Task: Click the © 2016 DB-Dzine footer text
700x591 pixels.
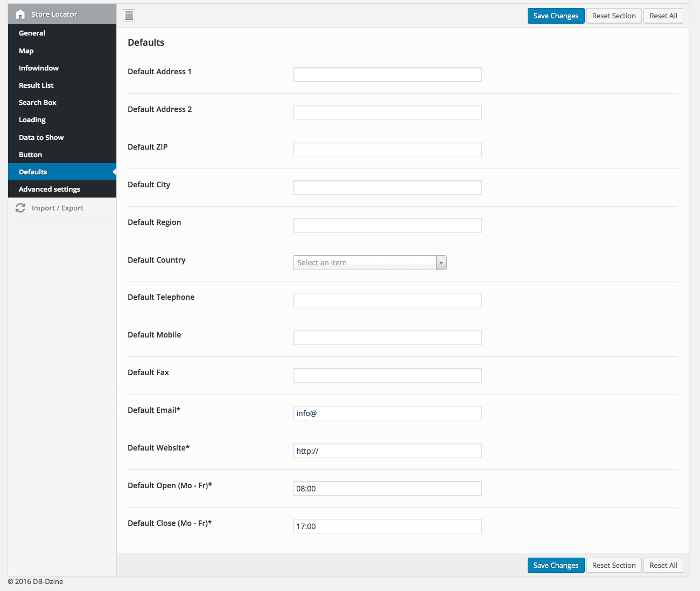Action: pos(36,581)
